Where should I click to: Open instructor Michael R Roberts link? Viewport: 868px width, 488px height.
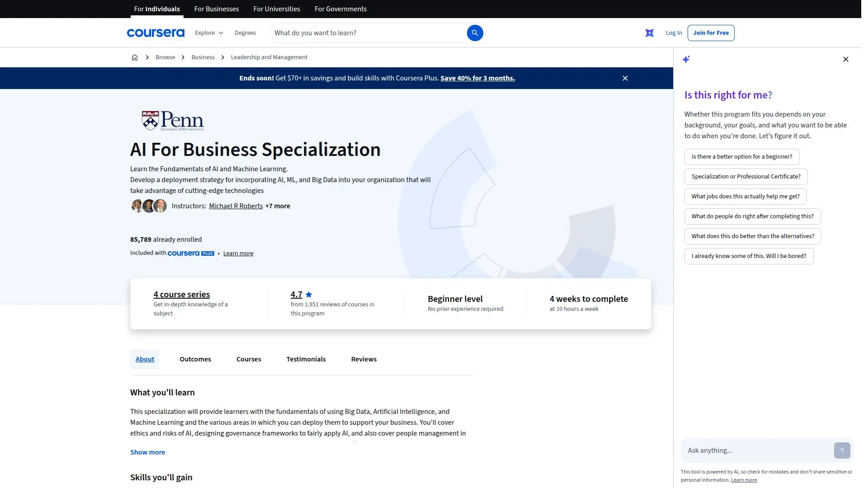(236, 206)
